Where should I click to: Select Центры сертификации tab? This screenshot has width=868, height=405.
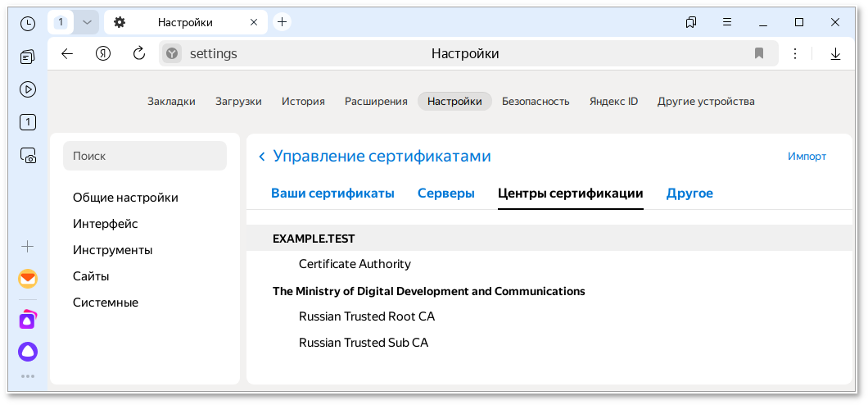coord(570,193)
